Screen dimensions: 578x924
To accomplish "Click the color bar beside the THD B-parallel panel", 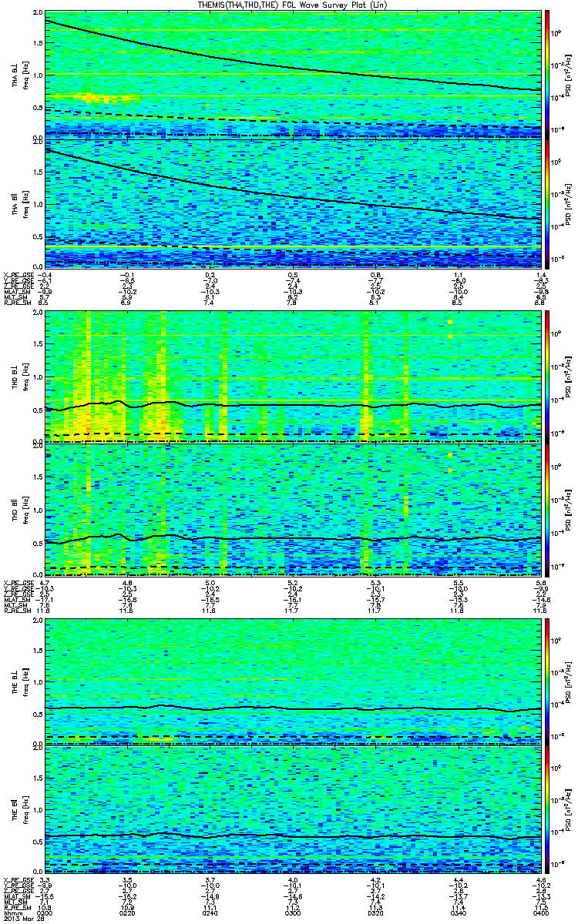I will (548, 509).
